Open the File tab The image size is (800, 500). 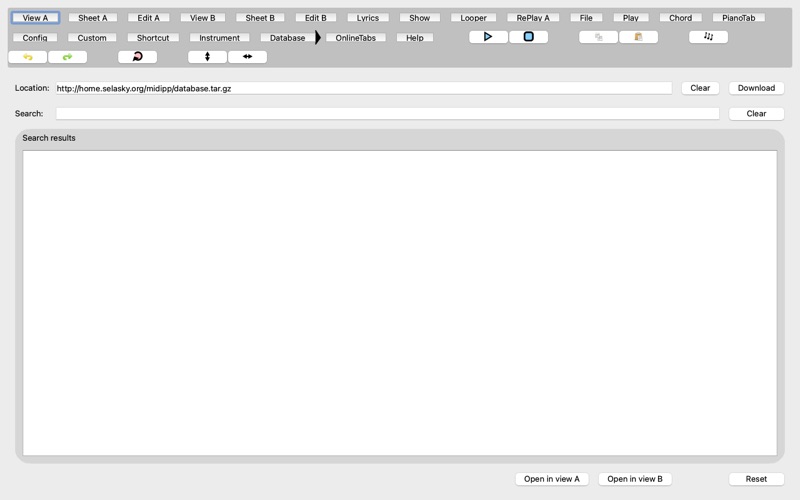pos(586,18)
